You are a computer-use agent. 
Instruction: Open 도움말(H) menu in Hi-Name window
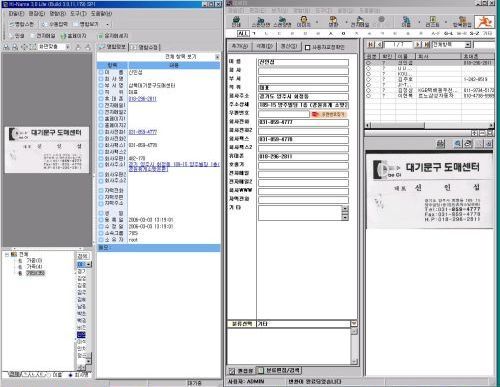[x=101, y=14]
